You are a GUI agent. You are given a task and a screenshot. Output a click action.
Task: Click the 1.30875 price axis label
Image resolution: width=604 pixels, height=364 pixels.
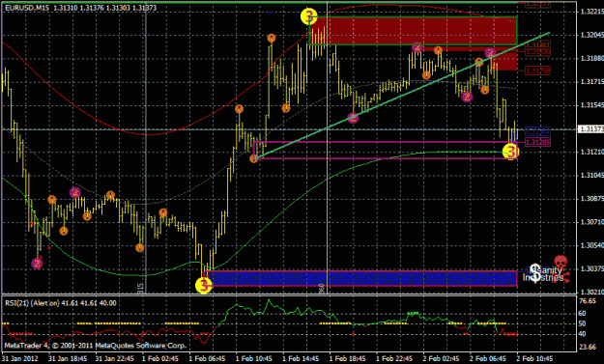[592, 199]
